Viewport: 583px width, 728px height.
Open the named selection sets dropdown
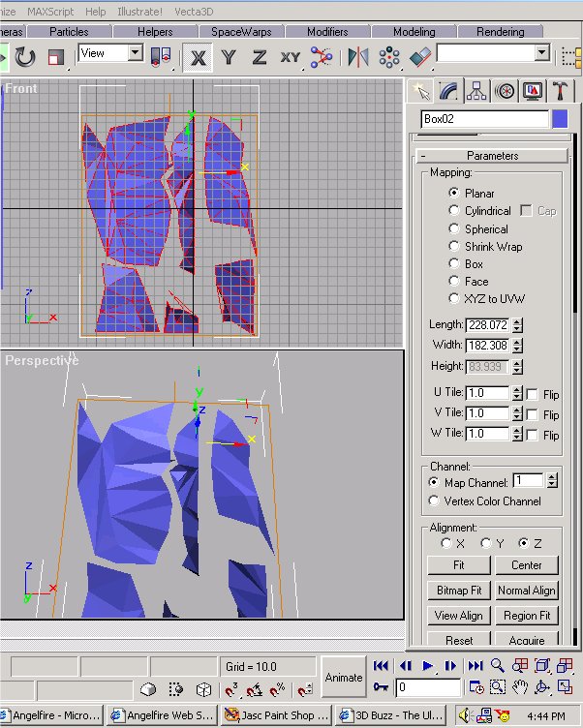541,53
